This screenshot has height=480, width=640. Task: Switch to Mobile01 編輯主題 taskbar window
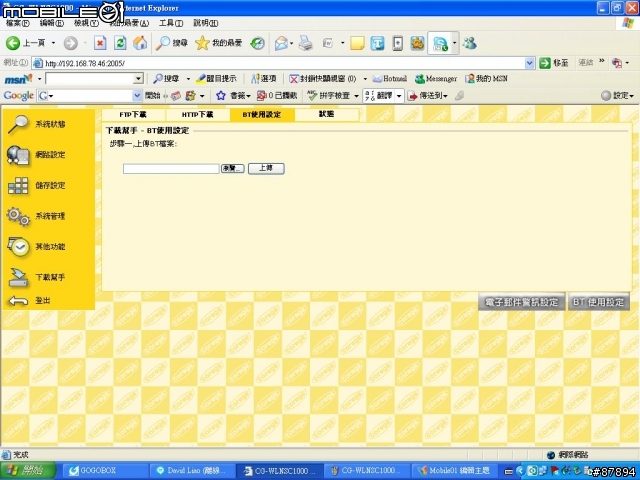[454, 471]
